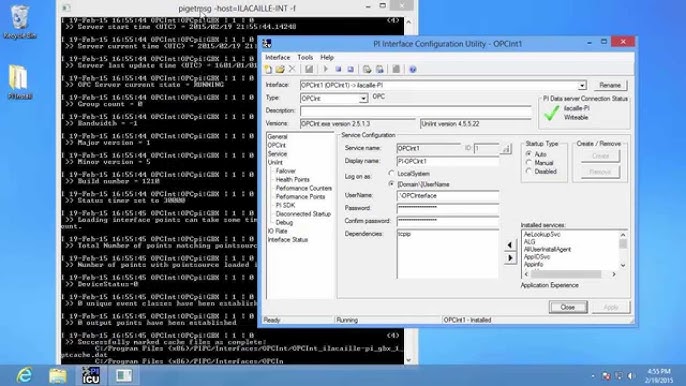Select Domain\UserName log on option

point(391,184)
